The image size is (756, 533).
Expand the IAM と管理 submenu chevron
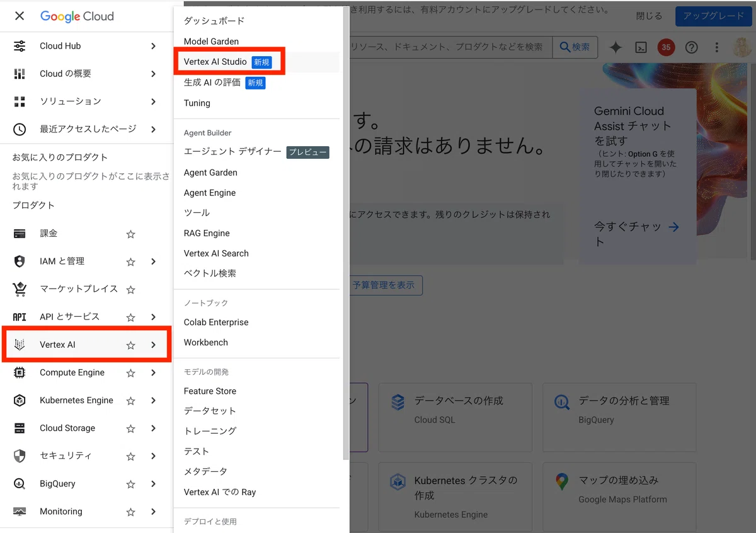pyautogui.click(x=153, y=261)
